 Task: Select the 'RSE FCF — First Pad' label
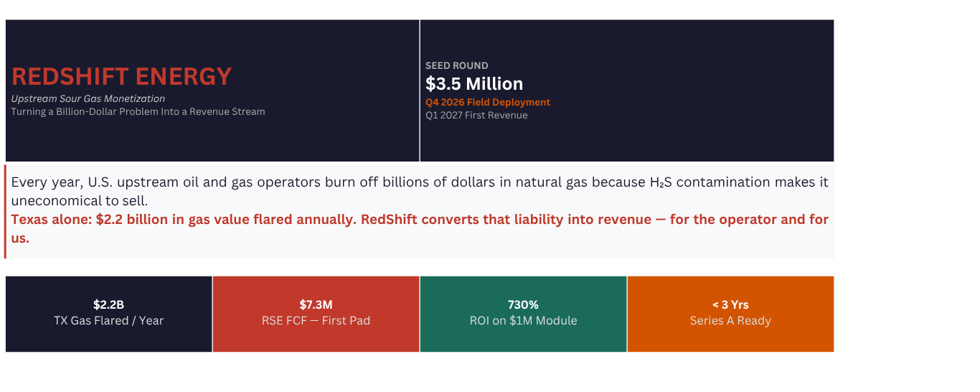pos(316,320)
